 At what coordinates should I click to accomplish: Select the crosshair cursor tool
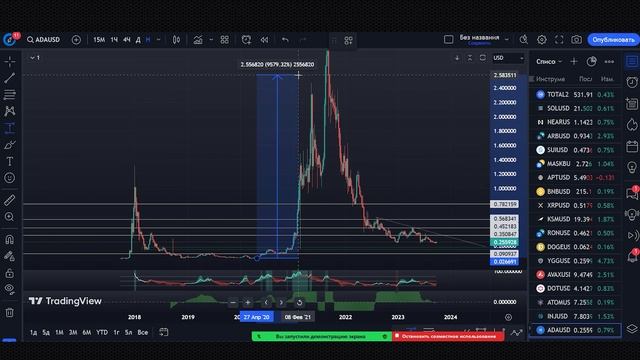point(9,62)
